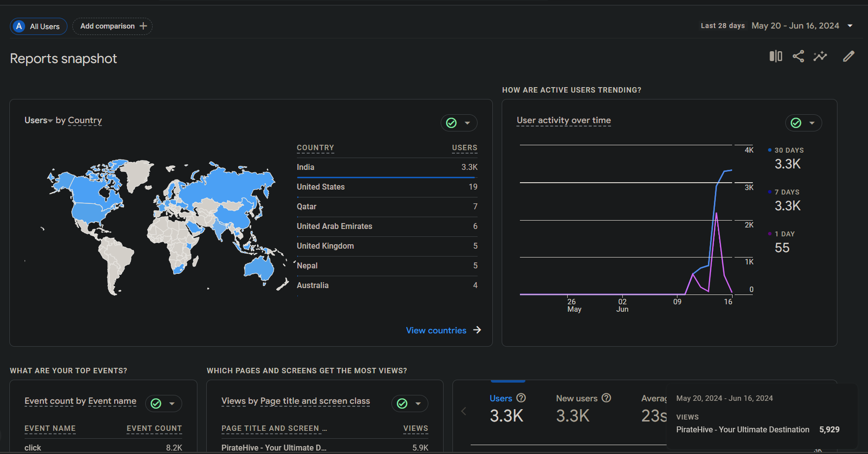Image resolution: width=868 pixels, height=454 pixels.
Task: Click the 30 DAYS 3.3K value
Action: pyautogui.click(x=788, y=164)
